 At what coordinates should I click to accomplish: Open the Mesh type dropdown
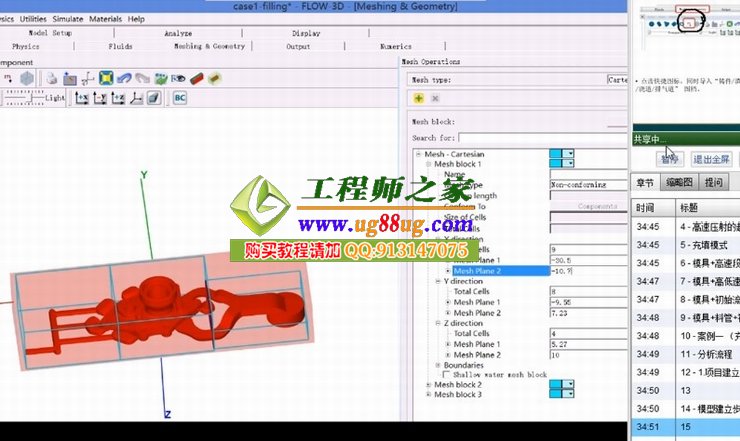tap(617, 80)
